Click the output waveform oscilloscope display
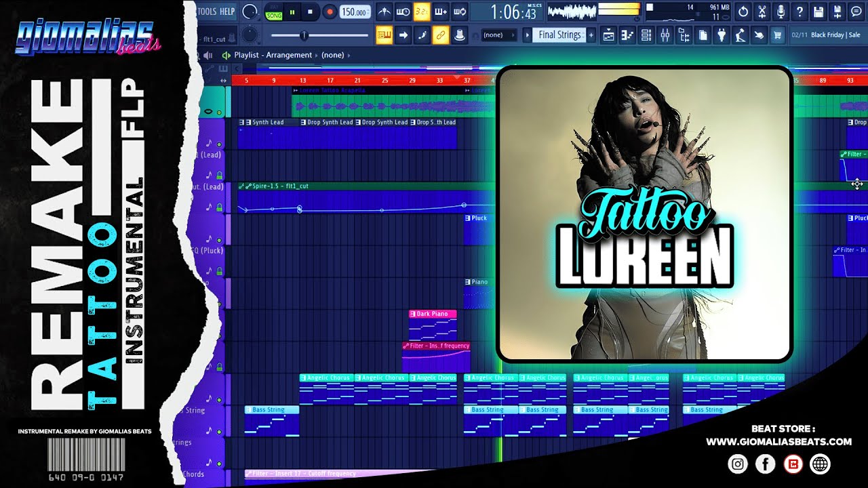Image resolution: width=868 pixels, height=488 pixels. [x=570, y=12]
